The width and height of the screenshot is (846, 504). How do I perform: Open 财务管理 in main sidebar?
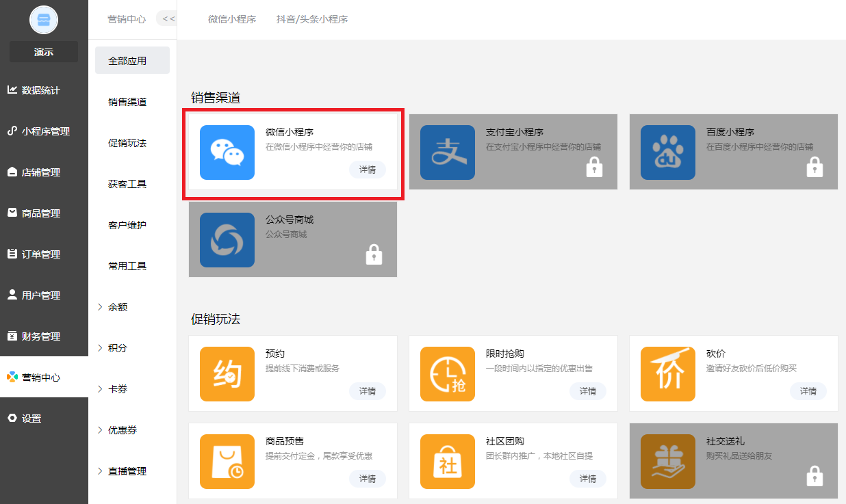click(44, 336)
